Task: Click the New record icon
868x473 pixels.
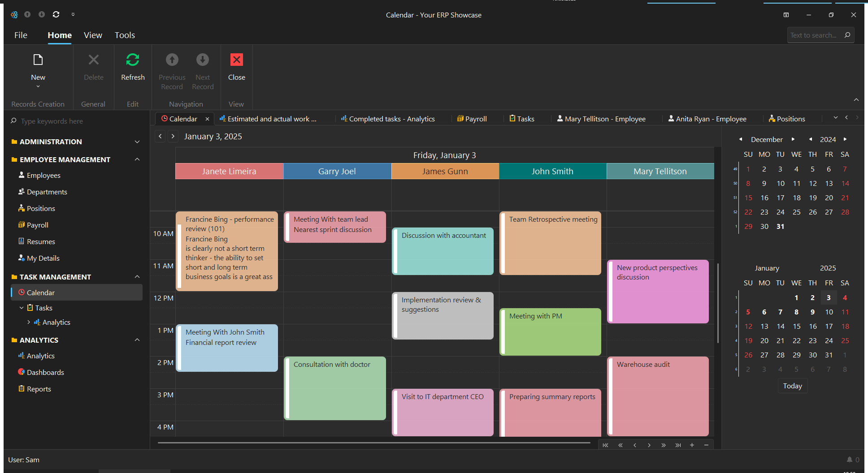Action: tap(38, 60)
